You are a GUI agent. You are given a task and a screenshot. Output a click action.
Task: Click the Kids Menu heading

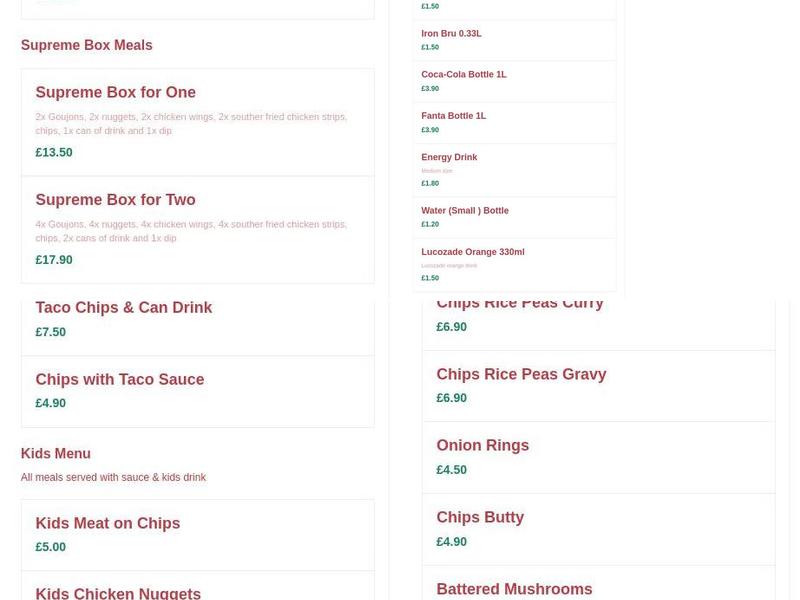click(55, 453)
